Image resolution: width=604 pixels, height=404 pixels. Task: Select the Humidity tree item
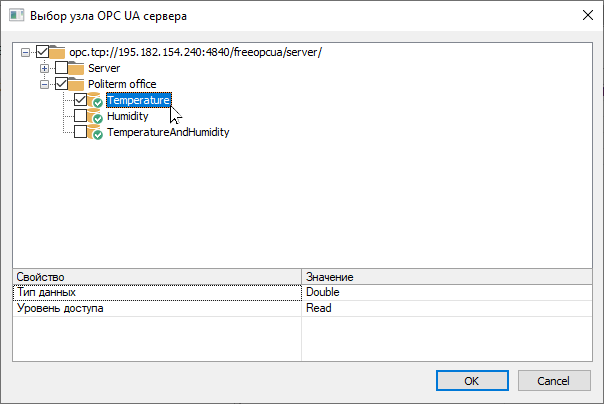tap(127, 117)
